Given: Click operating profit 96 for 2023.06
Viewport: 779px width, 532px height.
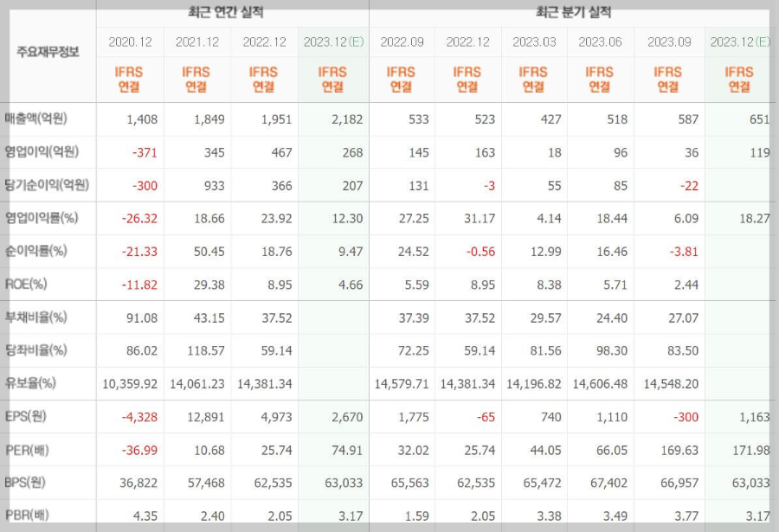Looking at the screenshot, I should coord(621,152).
